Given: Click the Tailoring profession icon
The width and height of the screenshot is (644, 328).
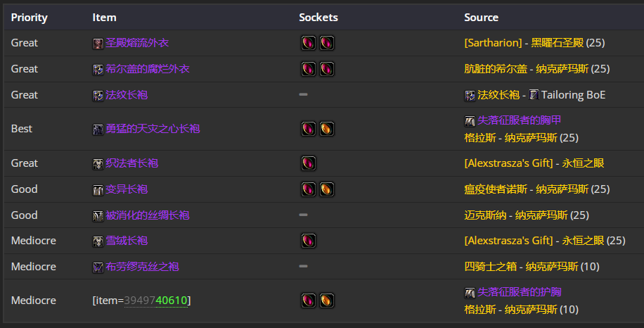Looking at the screenshot, I should point(534,95).
